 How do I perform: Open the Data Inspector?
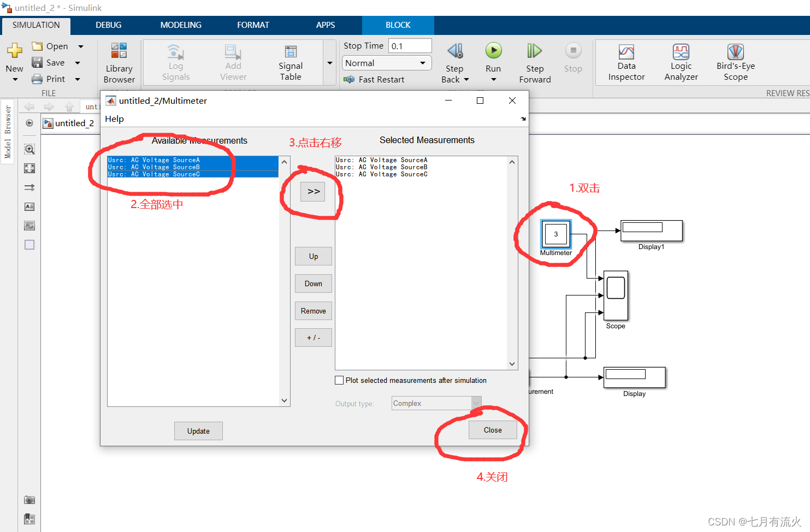point(626,63)
